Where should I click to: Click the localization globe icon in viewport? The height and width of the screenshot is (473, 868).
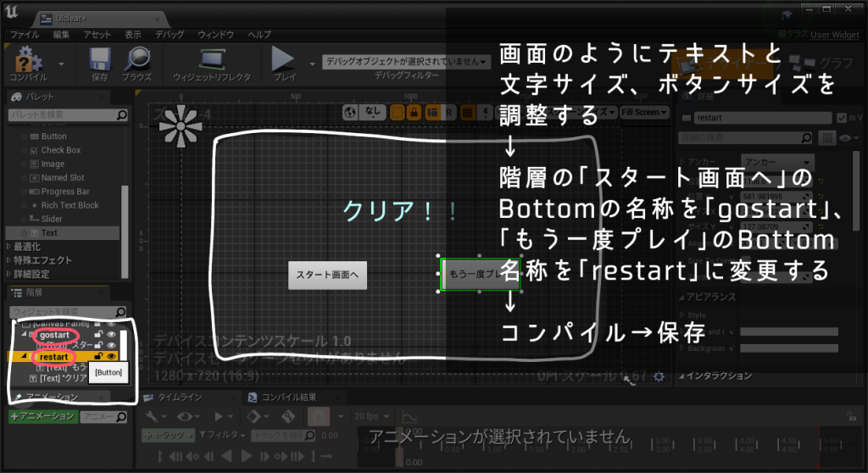tap(352, 112)
